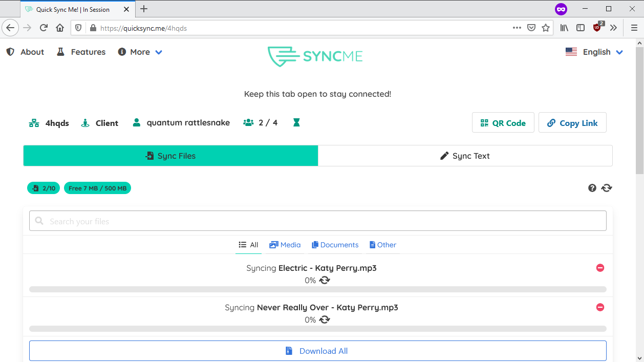The image size is (644, 362).
Task: Focus the Search your files field
Action: pyautogui.click(x=318, y=221)
